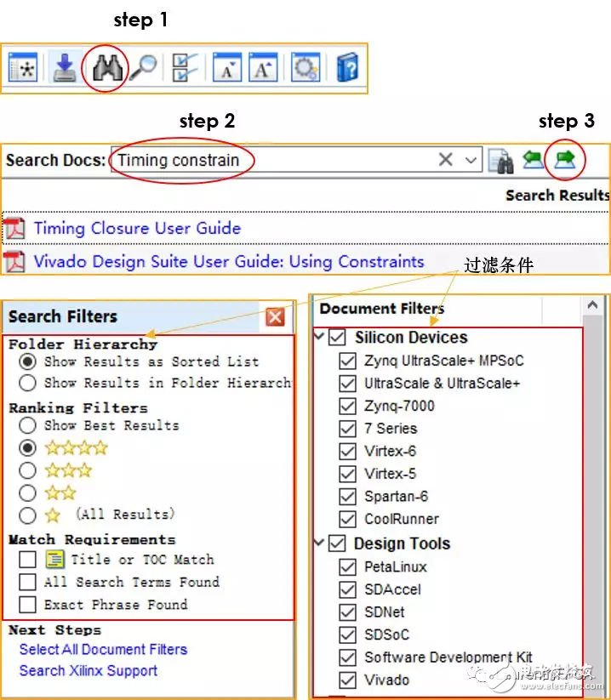Image resolution: width=611 pixels, height=700 pixels.
Task: Click inside the Search Docs text field
Action: (272, 160)
